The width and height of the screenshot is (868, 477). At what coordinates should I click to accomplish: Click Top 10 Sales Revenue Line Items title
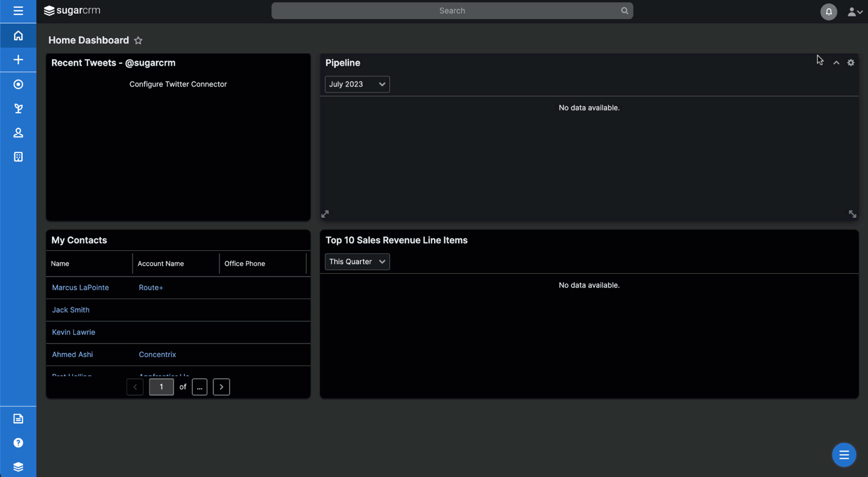tap(397, 240)
